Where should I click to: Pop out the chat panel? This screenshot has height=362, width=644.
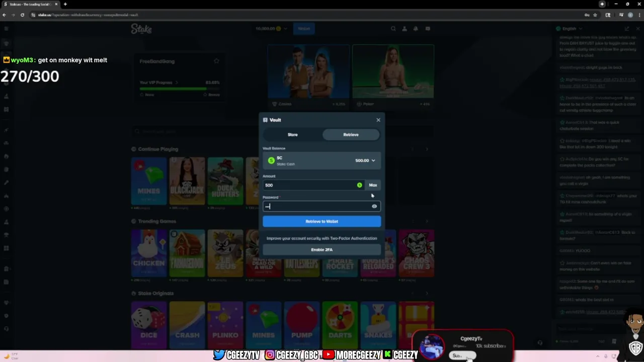(627, 29)
